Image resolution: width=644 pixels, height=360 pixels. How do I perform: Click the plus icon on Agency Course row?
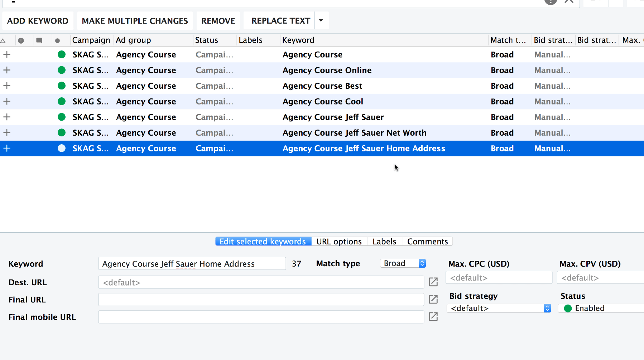click(7, 54)
